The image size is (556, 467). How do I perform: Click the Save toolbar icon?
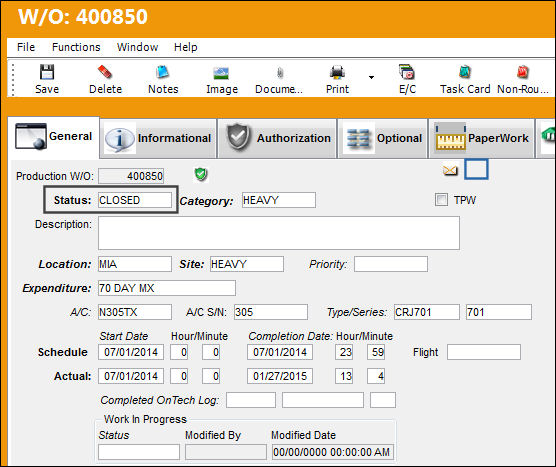click(x=47, y=72)
